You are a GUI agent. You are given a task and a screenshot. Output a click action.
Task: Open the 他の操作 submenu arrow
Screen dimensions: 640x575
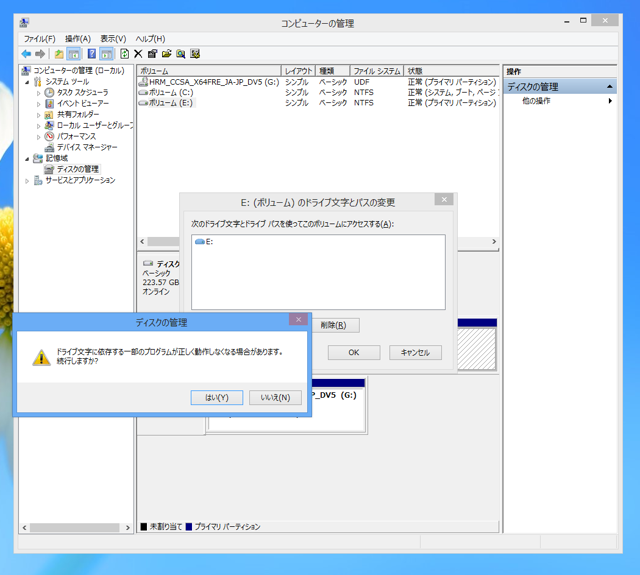610,101
